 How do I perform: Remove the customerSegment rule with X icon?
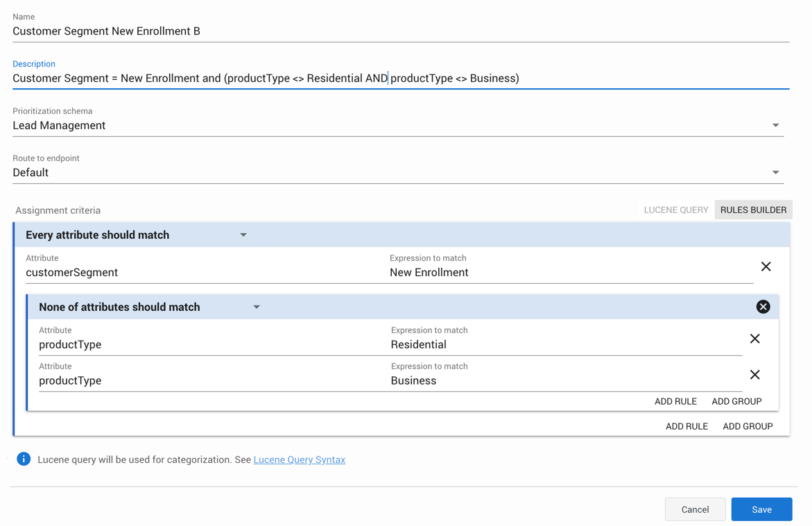pyautogui.click(x=766, y=266)
